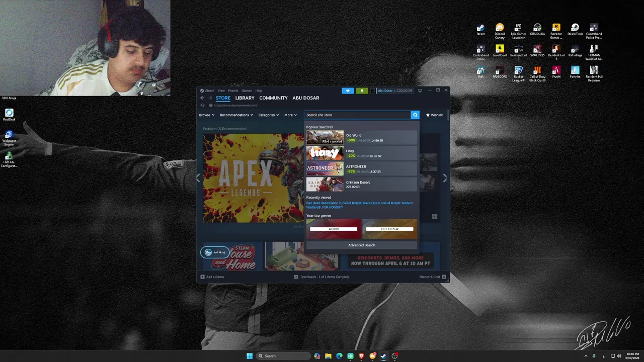The width and height of the screenshot is (644, 362).
Task: Select HITMAN World of Assassination icon
Action: pyautogui.click(x=594, y=52)
